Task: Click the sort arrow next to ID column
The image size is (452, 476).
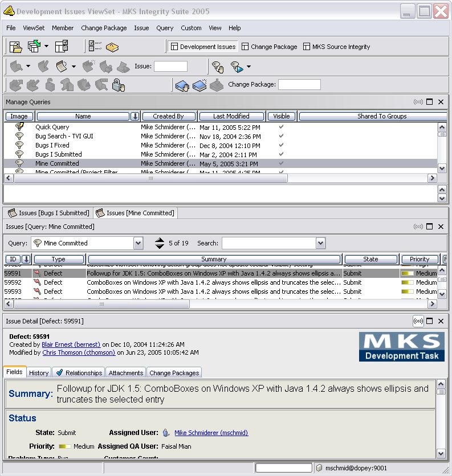Action: tap(26, 259)
